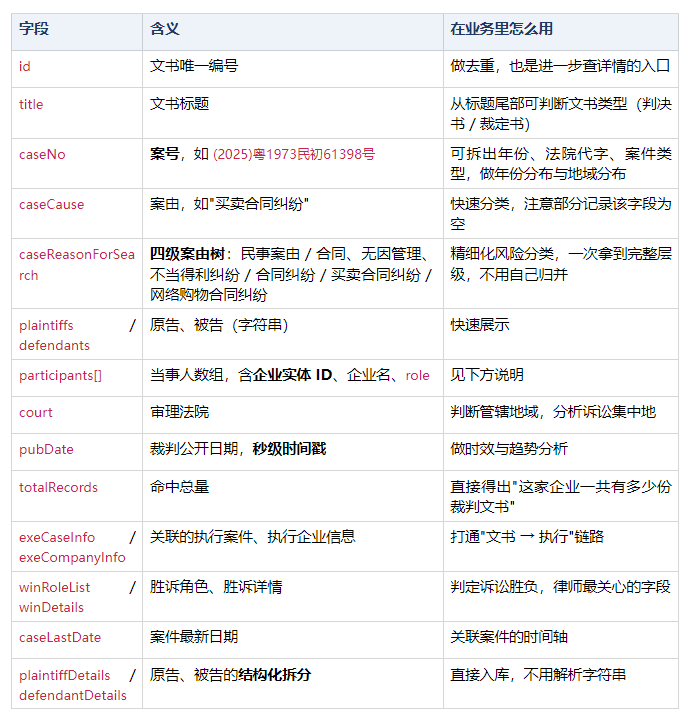Select the 文书唯一编号 cell
The image size is (688, 717).
(x=293, y=67)
